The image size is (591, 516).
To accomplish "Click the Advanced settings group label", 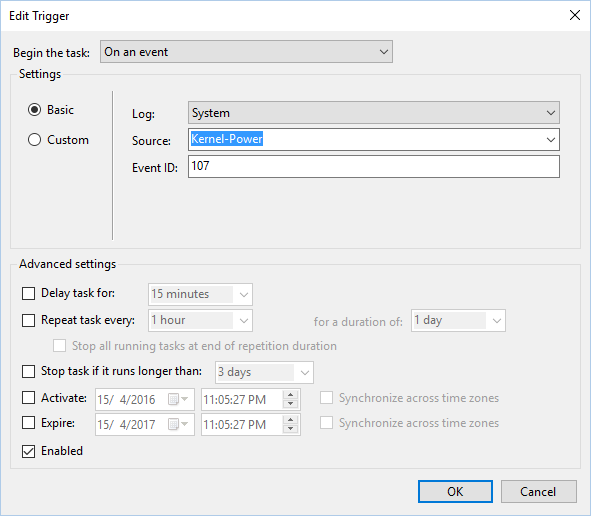I will point(67,264).
